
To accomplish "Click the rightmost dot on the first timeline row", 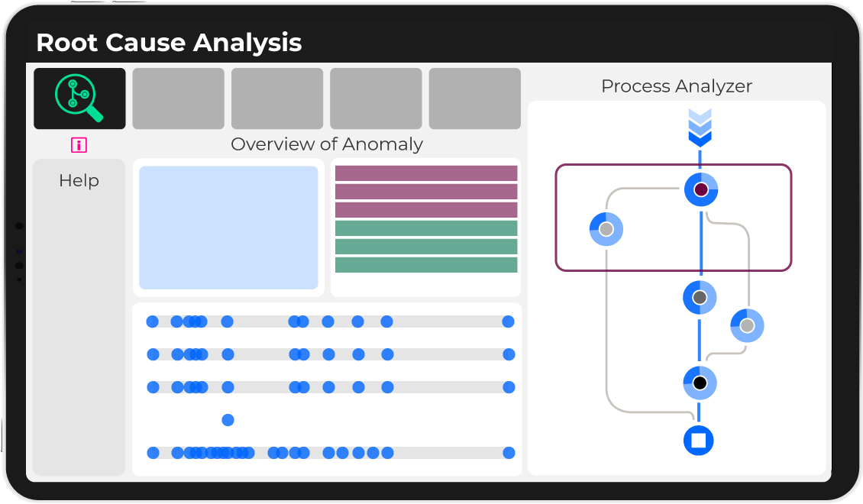I will point(508,321).
